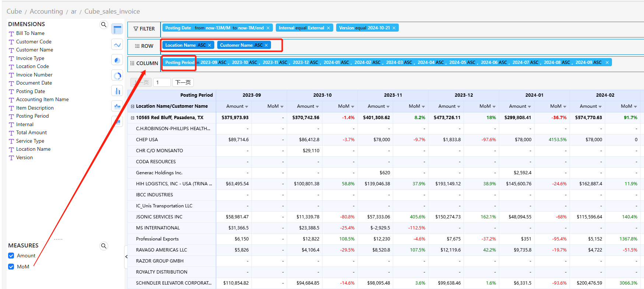Screen dimensions: 644x289
Task: Click the text-type icon next to Document Date
Action: (x=11, y=83)
